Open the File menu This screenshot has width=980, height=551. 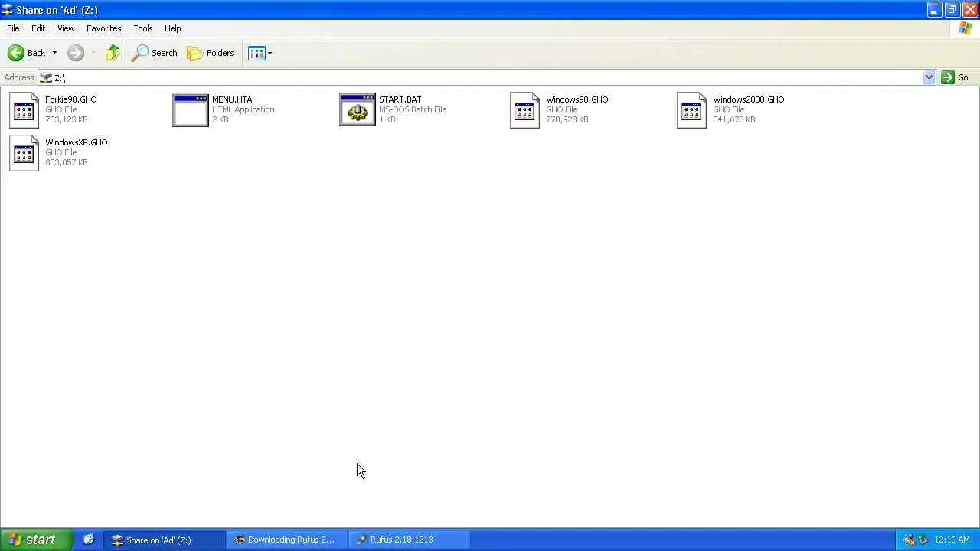[x=13, y=28]
